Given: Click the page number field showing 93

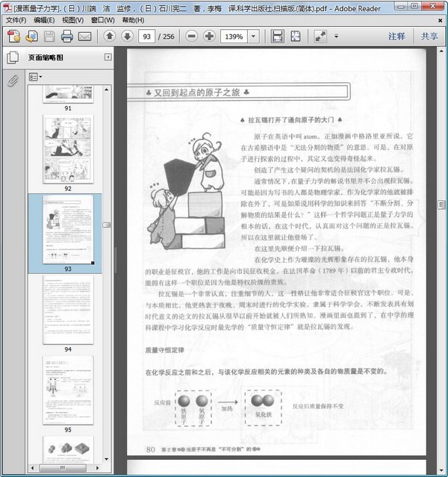Looking at the screenshot, I should tap(146, 36).
